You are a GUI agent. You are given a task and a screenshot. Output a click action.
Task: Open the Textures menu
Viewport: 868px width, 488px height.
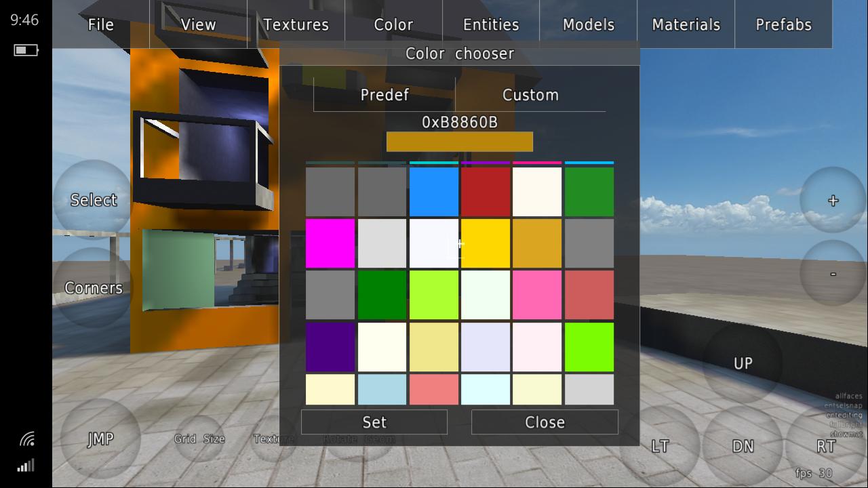pos(296,24)
